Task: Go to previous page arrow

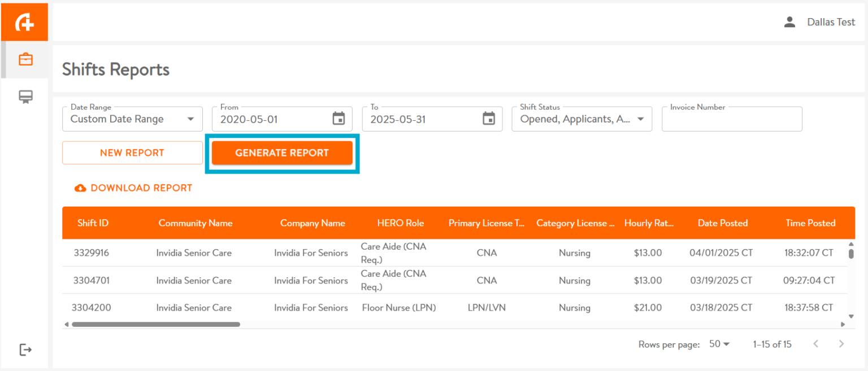Action: coord(815,344)
